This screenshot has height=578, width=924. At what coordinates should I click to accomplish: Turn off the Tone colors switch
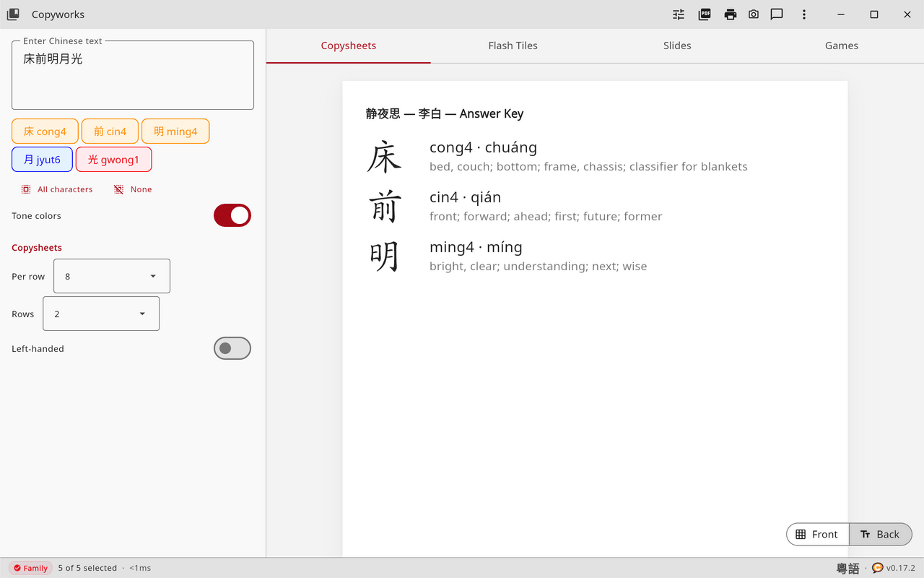[x=232, y=215]
